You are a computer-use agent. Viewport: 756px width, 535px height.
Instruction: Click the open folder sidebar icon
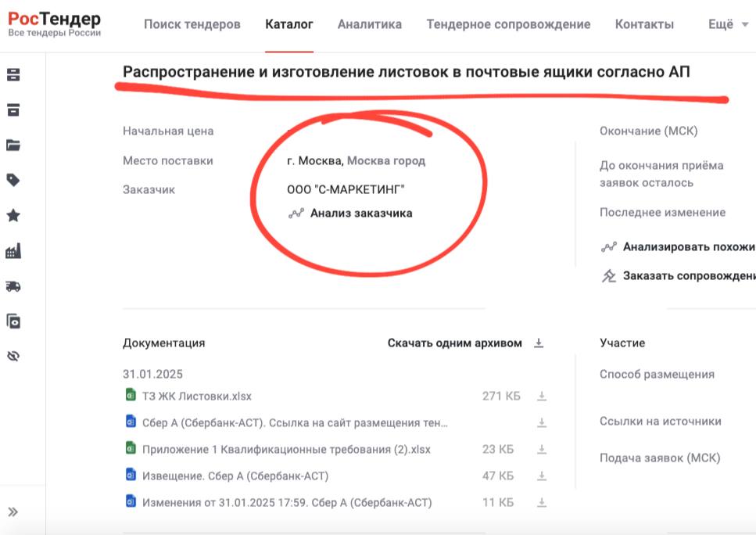(13, 145)
